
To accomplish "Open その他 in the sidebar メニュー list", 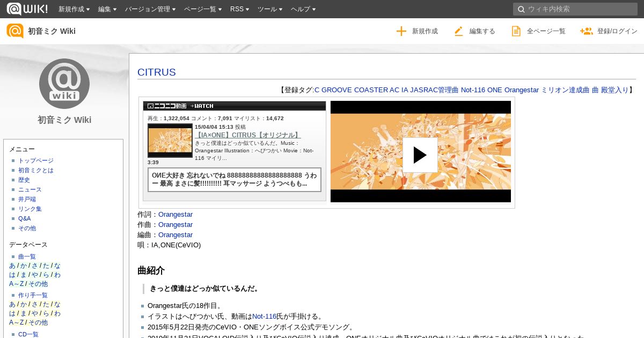I will pyautogui.click(x=27, y=228).
